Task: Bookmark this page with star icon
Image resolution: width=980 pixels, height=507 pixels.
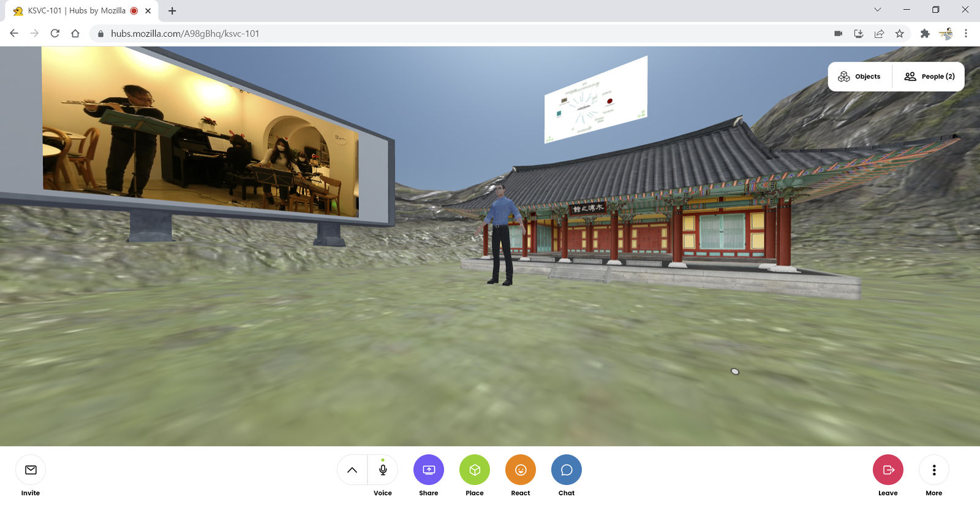Action: [x=899, y=34]
